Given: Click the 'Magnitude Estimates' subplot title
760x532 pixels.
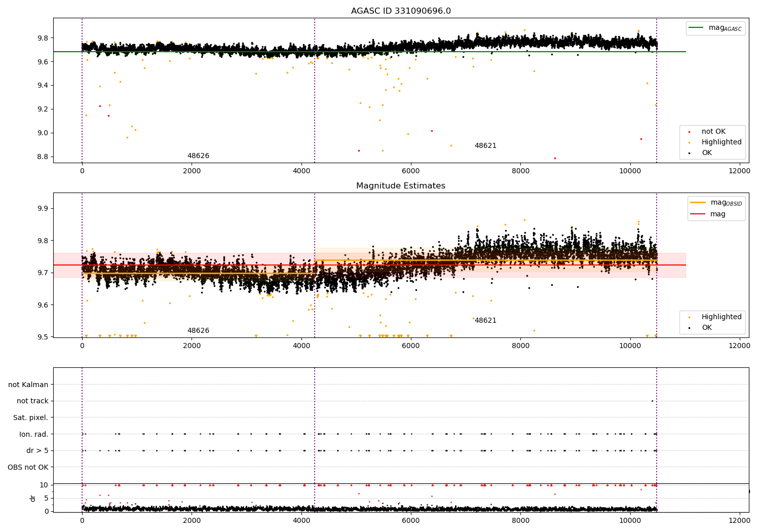Looking at the screenshot, I should [401, 186].
